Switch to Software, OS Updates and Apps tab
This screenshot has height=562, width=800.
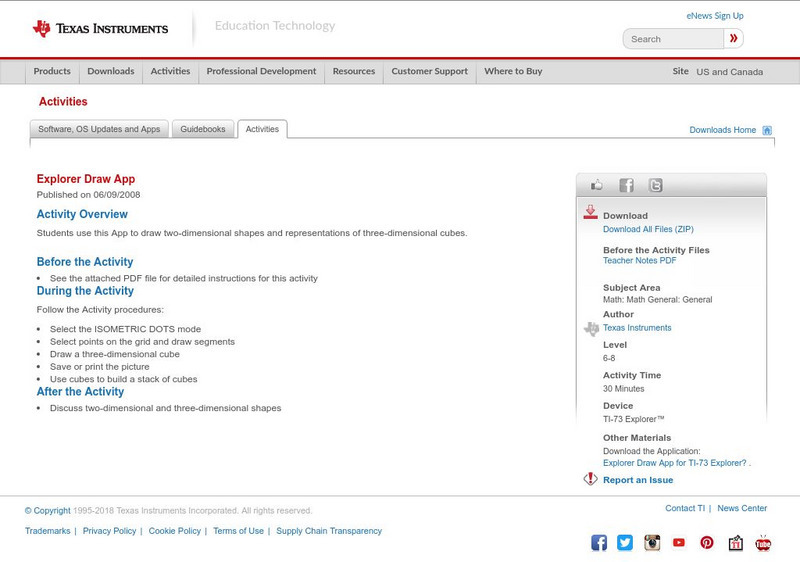[x=99, y=129]
